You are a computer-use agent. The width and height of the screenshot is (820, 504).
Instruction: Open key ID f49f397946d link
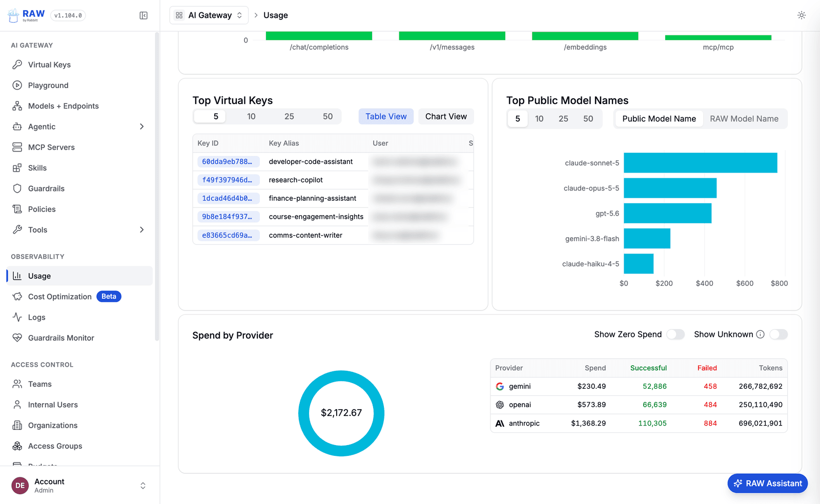pyautogui.click(x=228, y=180)
